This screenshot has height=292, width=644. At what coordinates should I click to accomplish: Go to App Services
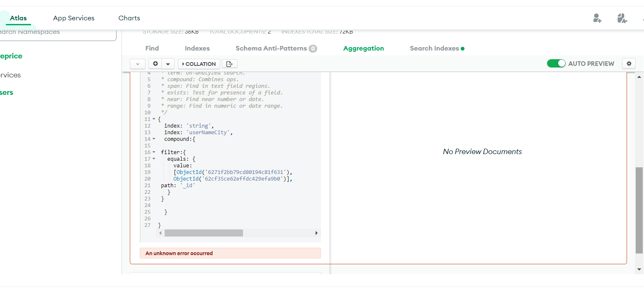coord(74,18)
